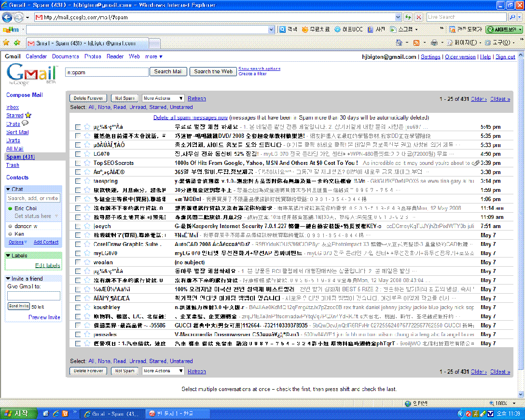The width and height of the screenshot is (525, 420).
Task: Tick the checkbox for CorelDraw Graphic Suite message
Action: [78, 244]
